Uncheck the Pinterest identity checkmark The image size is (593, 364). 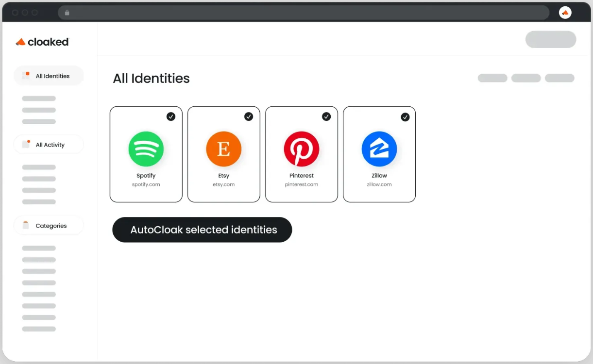click(x=326, y=116)
